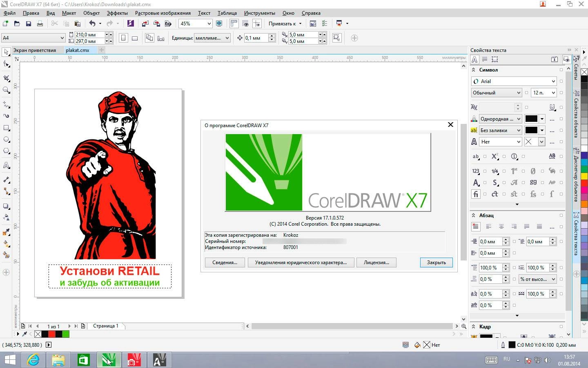This screenshot has height=368, width=588.
Task: Toggle landscape page orientation
Action: click(x=135, y=38)
